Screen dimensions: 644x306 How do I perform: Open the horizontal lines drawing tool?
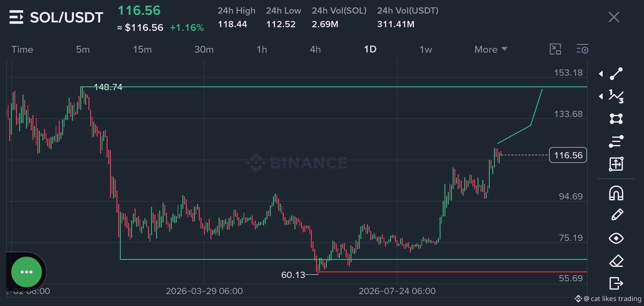(616, 141)
